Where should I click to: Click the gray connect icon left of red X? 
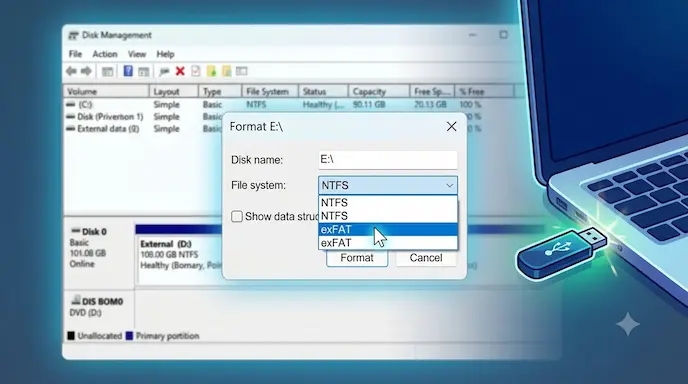[x=164, y=71]
